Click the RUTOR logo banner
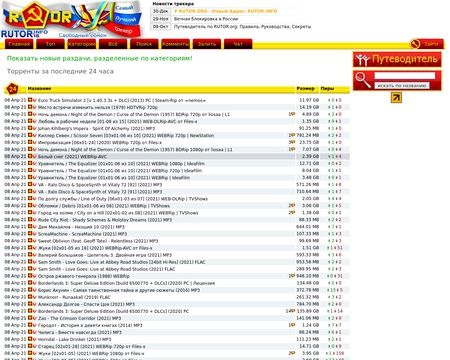Viewport: 450px width, 360px height. tap(73, 19)
